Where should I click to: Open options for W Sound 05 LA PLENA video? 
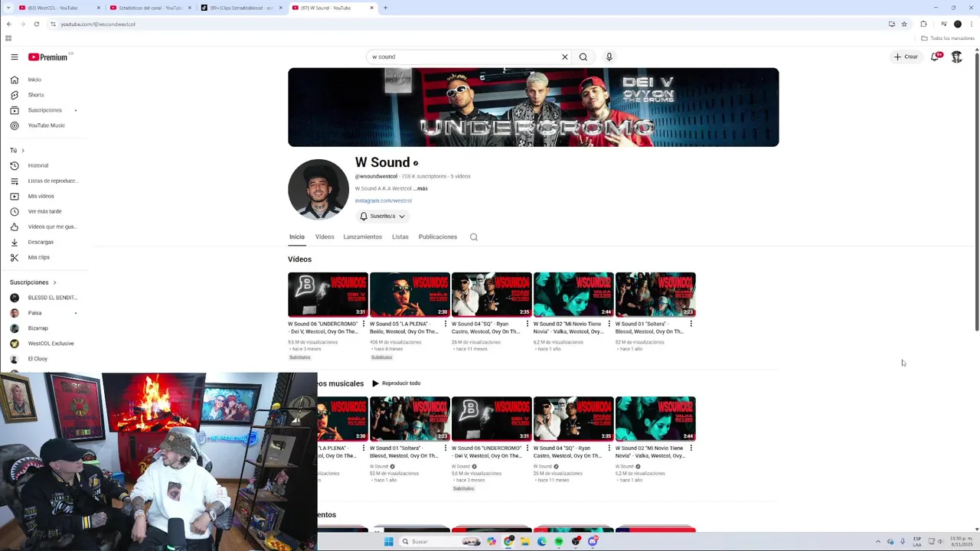pos(446,324)
